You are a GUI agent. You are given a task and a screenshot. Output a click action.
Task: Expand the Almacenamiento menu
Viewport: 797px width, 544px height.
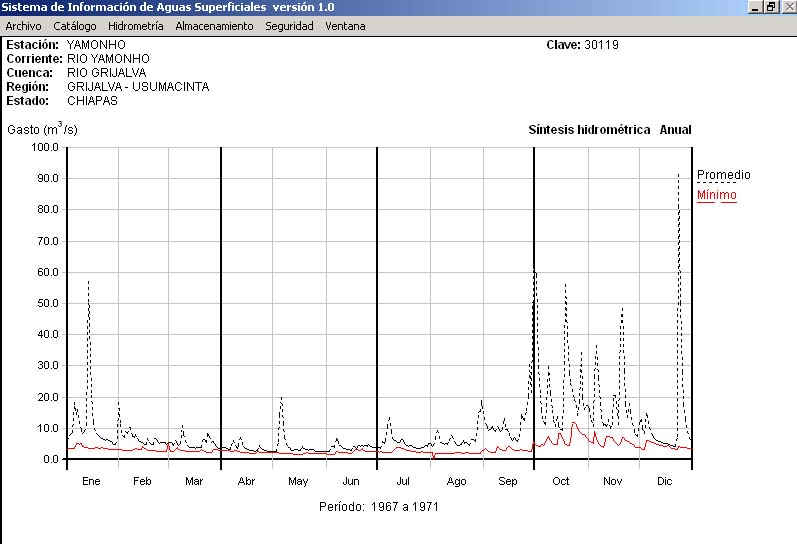tap(214, 26)
